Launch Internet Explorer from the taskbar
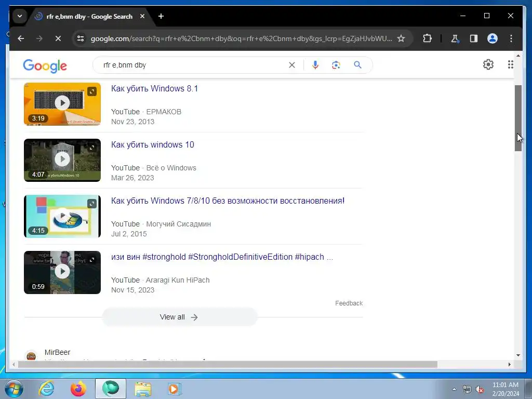The height and width of the screenshot is (399, 532). pos(46,389)
